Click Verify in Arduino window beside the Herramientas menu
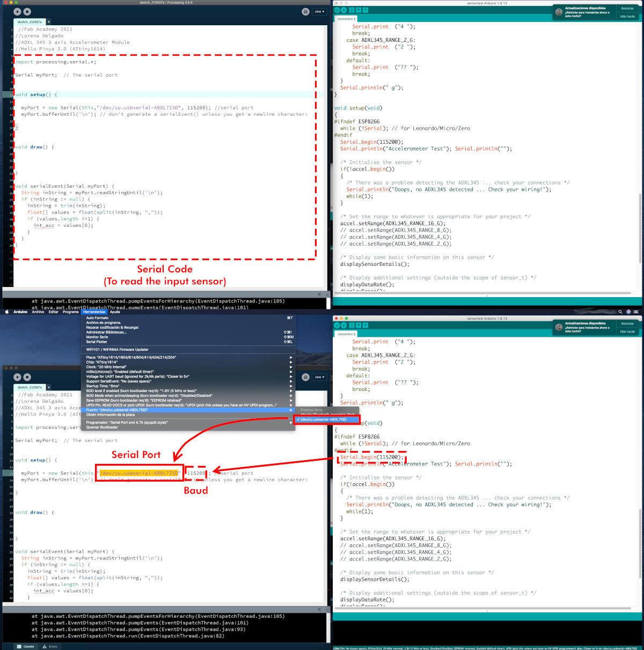The image size is (644, 650). click(x=337, y=326)
